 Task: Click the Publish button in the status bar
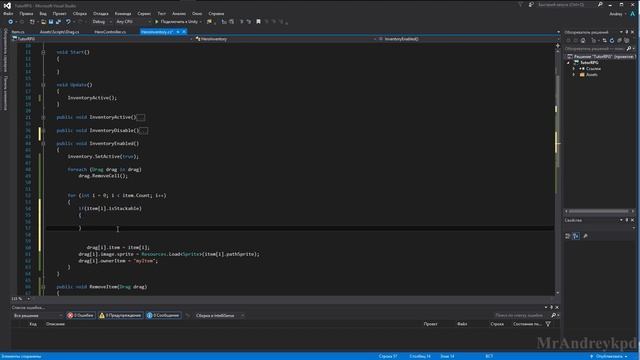click(x=608, y=356)
